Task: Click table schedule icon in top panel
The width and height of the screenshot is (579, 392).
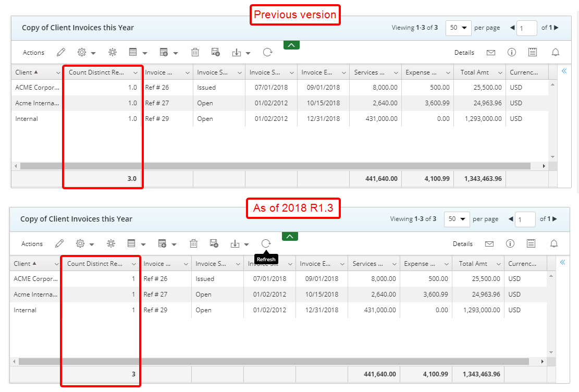Action: 164,53
